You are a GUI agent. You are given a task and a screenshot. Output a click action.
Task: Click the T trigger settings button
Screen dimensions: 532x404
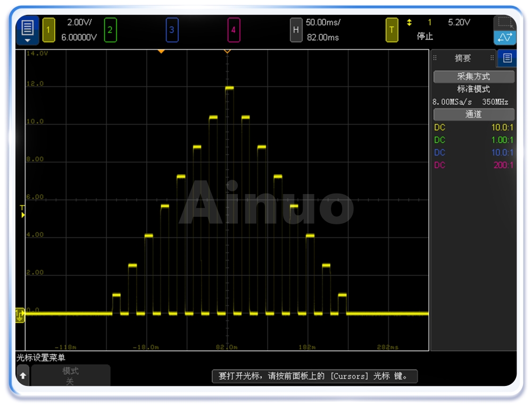[392, 30]
